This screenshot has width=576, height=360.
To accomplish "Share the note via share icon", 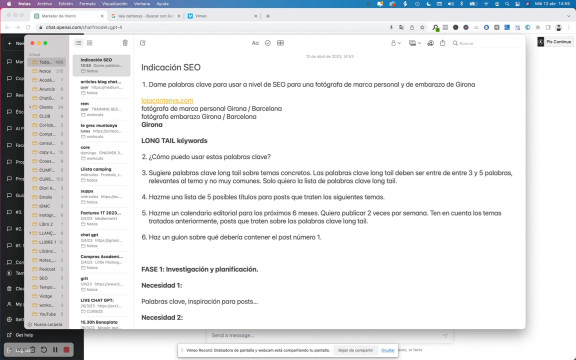I will [443, 43].
